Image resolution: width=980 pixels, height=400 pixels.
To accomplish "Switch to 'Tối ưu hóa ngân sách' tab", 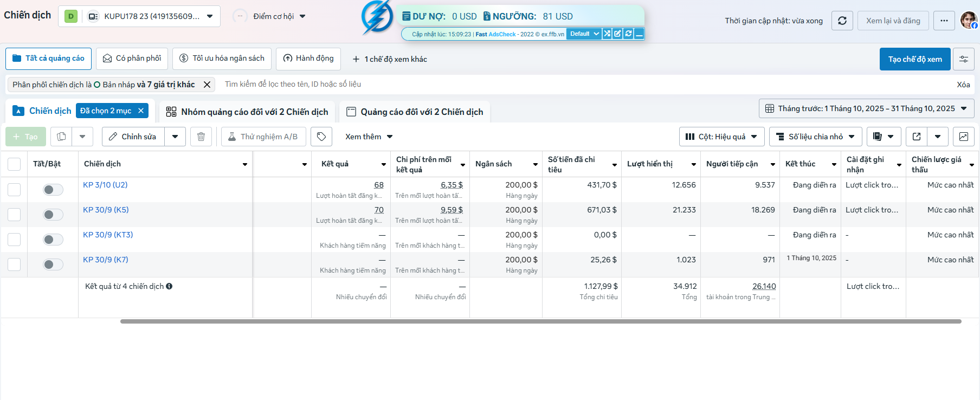I will pos(222,59).
